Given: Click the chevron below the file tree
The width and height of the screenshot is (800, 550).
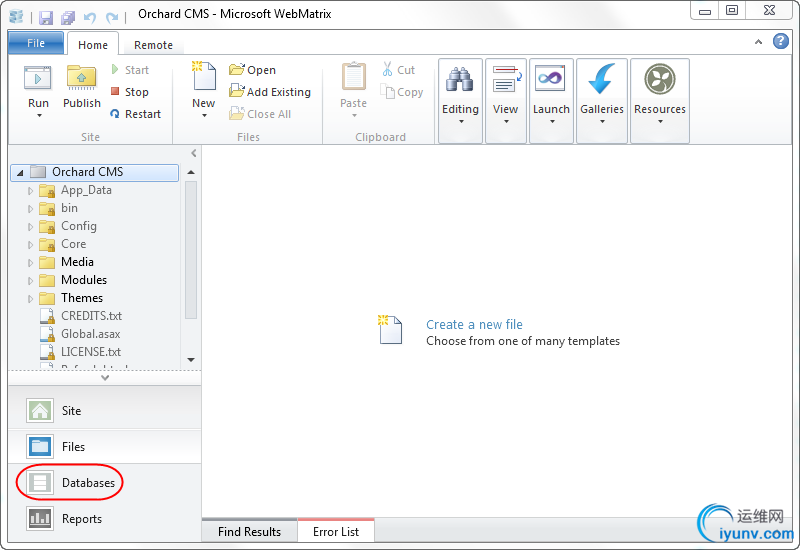Looking at the screenshot, I should tap(105, 378).
